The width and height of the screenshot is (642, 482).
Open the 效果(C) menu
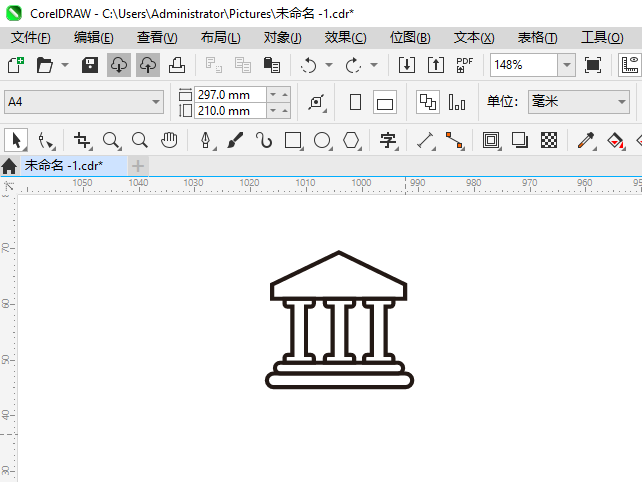click(x=346, y=38)
